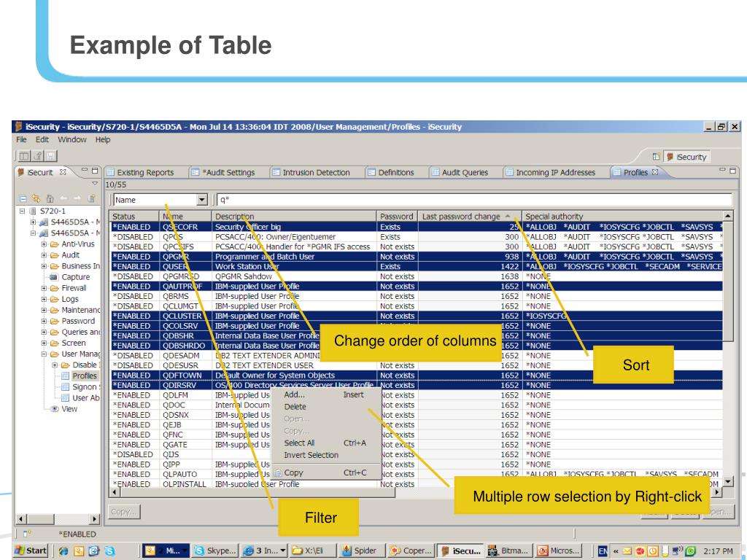Click the first layout icon in main toolbar
The height and width of the screenshot is (560, 747).
24,156
